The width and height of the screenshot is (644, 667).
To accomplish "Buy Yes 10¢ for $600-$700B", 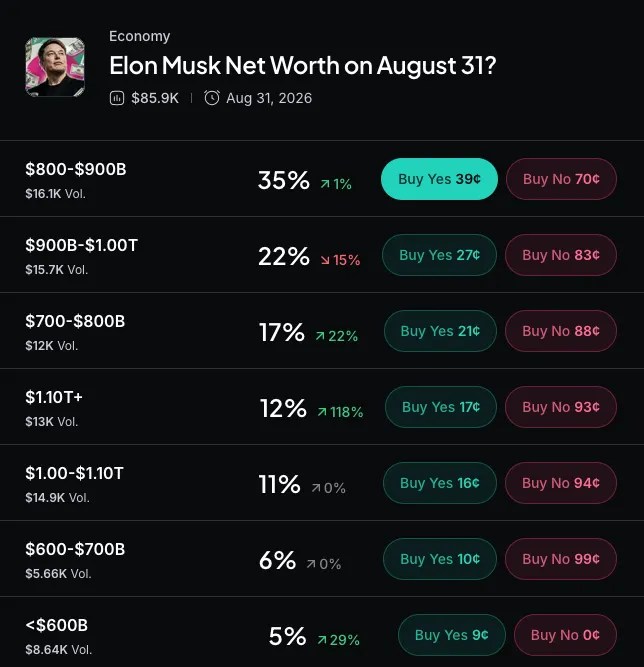I will click(440, 559).
